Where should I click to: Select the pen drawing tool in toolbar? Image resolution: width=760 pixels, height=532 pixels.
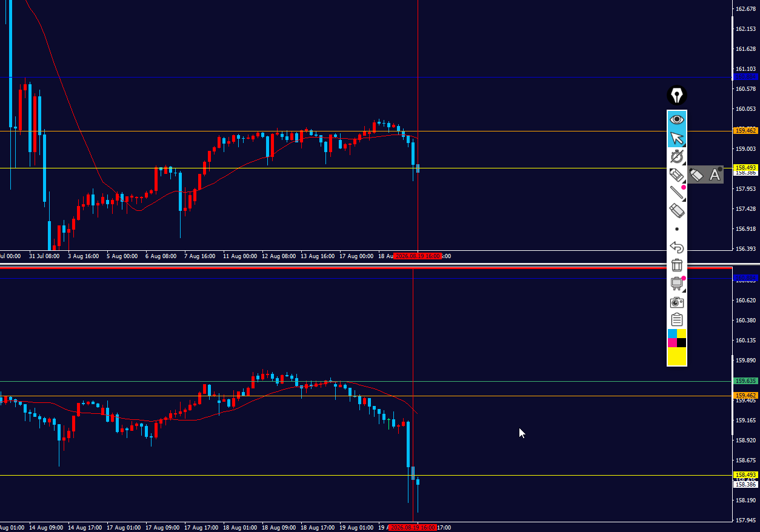coord(676,175)
